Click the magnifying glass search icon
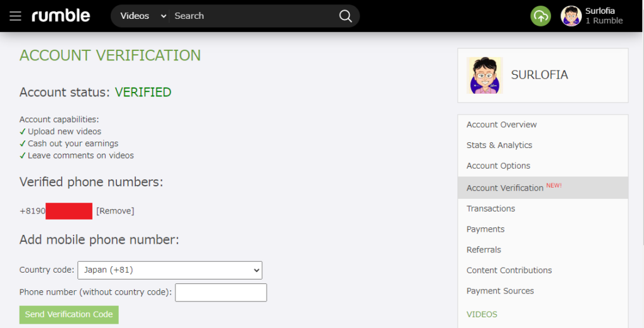This screenshot has width=644, height=328. (x=345, y=16)
